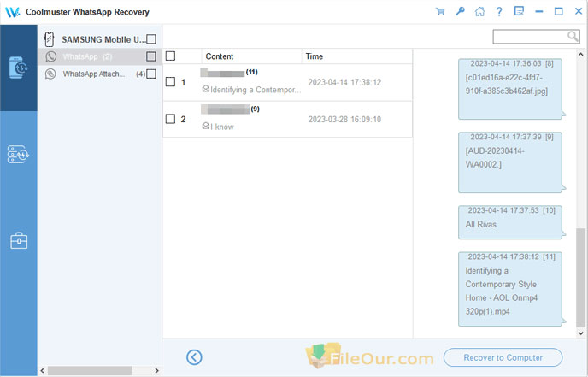Open the toolbox sidebar icon
The width and height of the screenshot is (588, 377).
pos(19,241)
